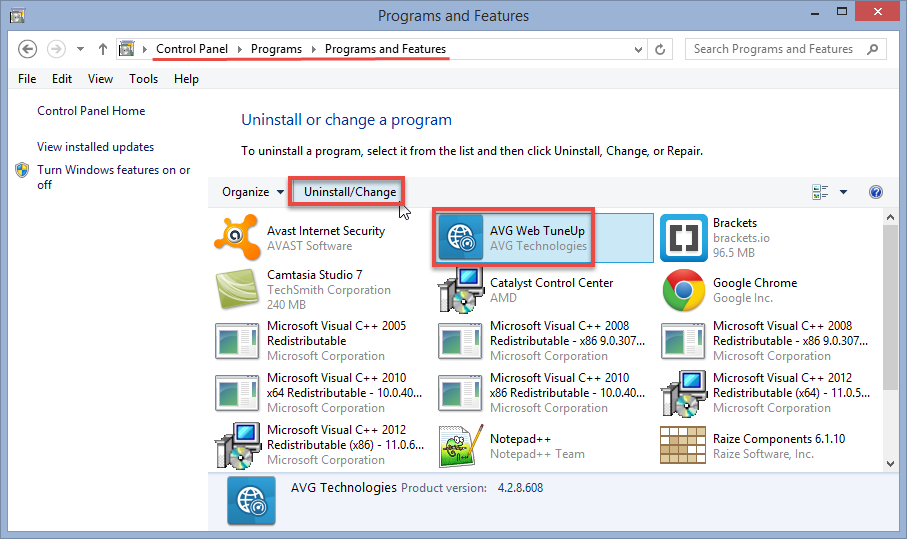Select the 'Google Chrome' name
907x539 pixels.
(x=755, y=283)
